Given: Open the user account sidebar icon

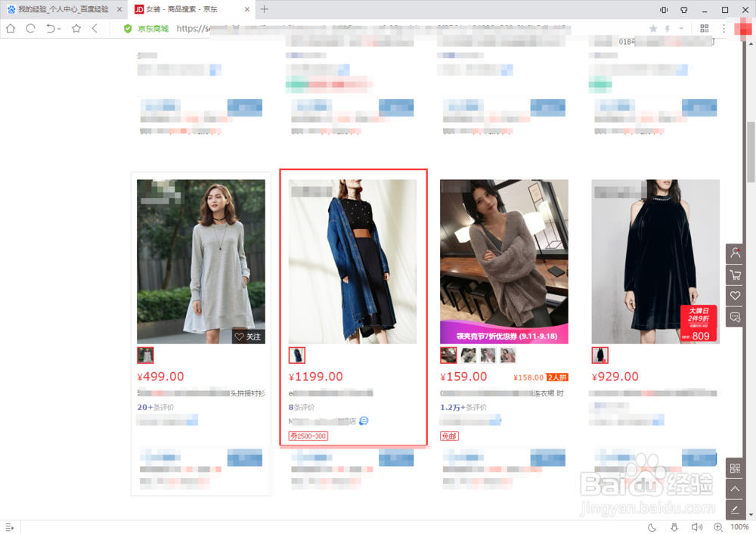Looking at the screenshot, I should [x=735, y=253].
